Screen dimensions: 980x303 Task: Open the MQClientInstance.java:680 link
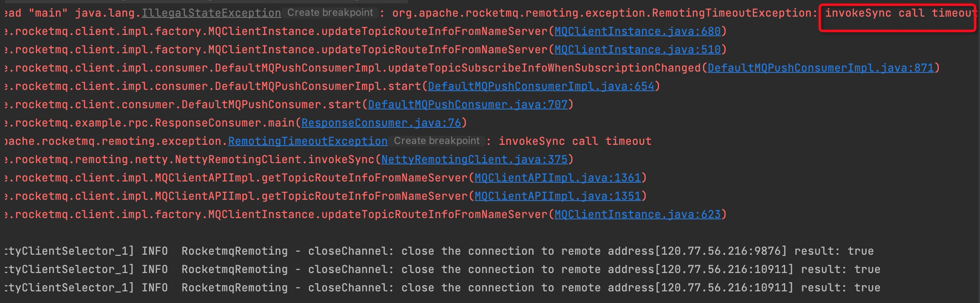[x=637, y=31]
